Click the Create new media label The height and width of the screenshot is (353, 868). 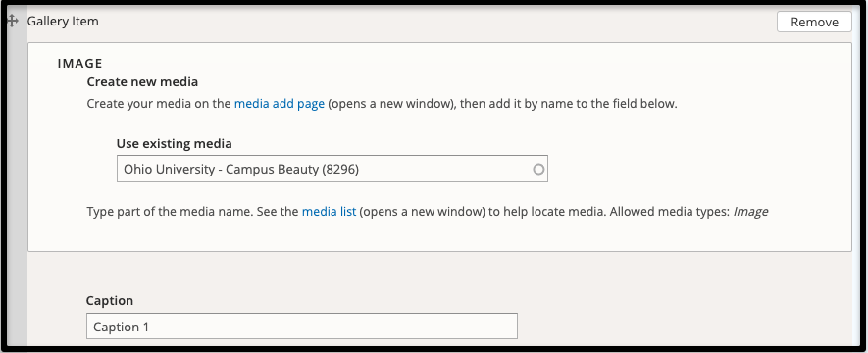click(x=142, y=82)
